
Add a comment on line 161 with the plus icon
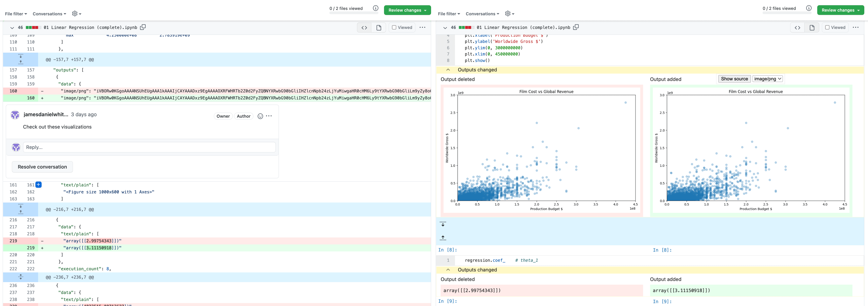point(39,184)
